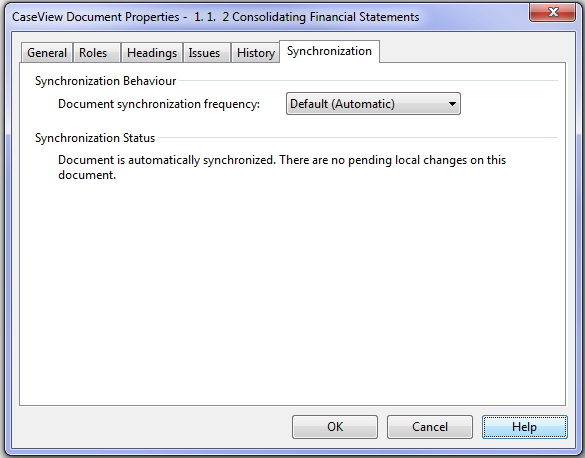585x458 pixels.
Task: Close the CaseView Document Properties window
Action: tap(553, 12)
